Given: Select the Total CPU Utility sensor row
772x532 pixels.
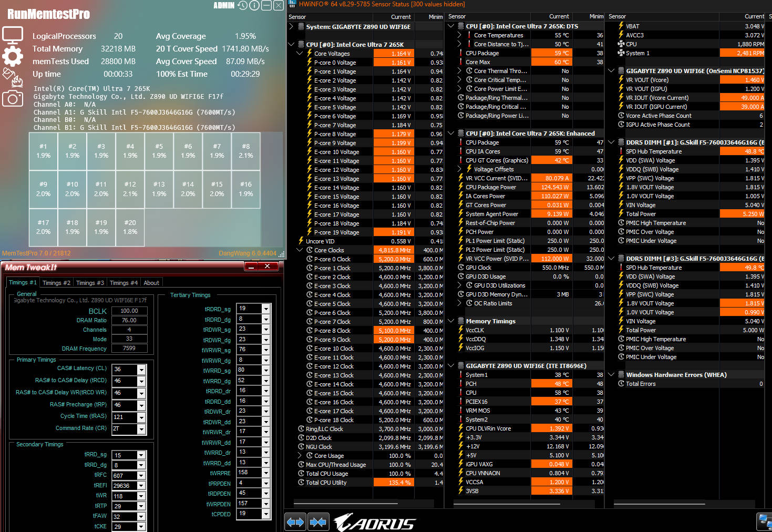Looking at the screenshot, I should point(365,482).
